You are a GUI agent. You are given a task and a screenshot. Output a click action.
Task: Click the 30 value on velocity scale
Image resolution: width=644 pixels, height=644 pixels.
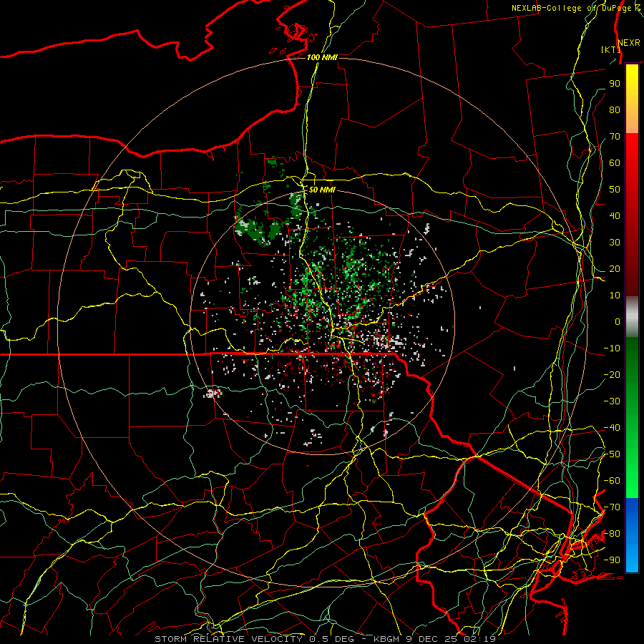point(615,243)
